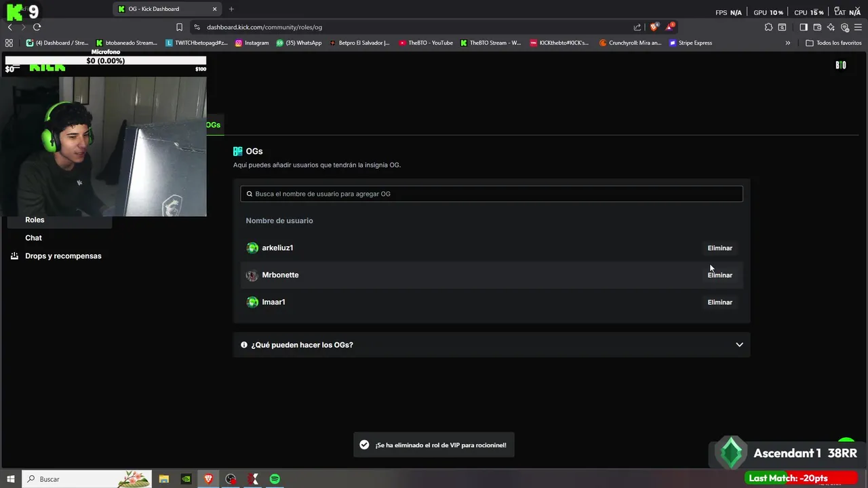Close the OG - Kick Dashboard tab
Screen dimensions: 868x488
[215, 9]
